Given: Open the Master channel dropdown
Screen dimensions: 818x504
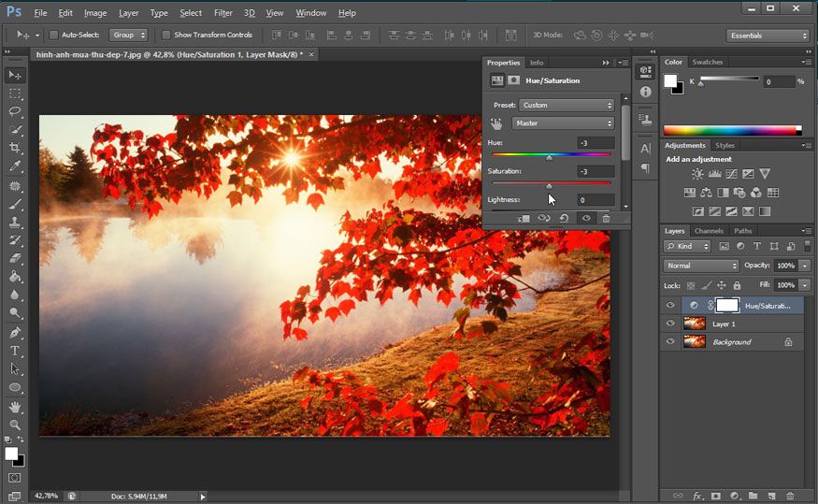Looking at the screenshot, I should 563,123.
